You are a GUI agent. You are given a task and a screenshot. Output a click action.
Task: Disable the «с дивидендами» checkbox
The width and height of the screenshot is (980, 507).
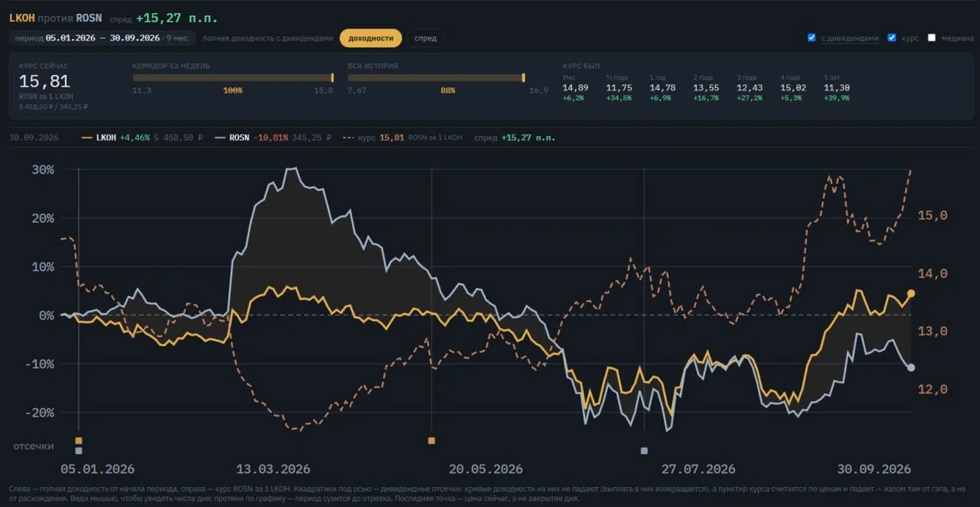pos(812,38)
